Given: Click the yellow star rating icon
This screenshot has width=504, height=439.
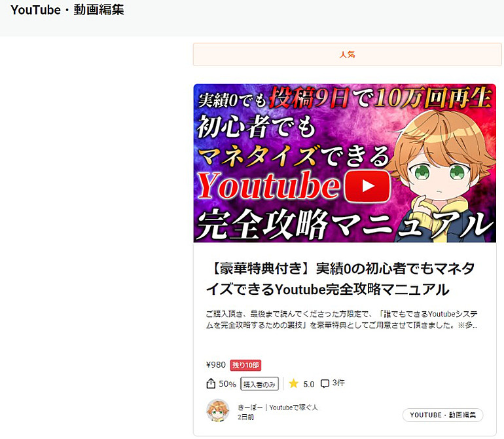Looking at the screenshot, I should (x=293, y=383).
